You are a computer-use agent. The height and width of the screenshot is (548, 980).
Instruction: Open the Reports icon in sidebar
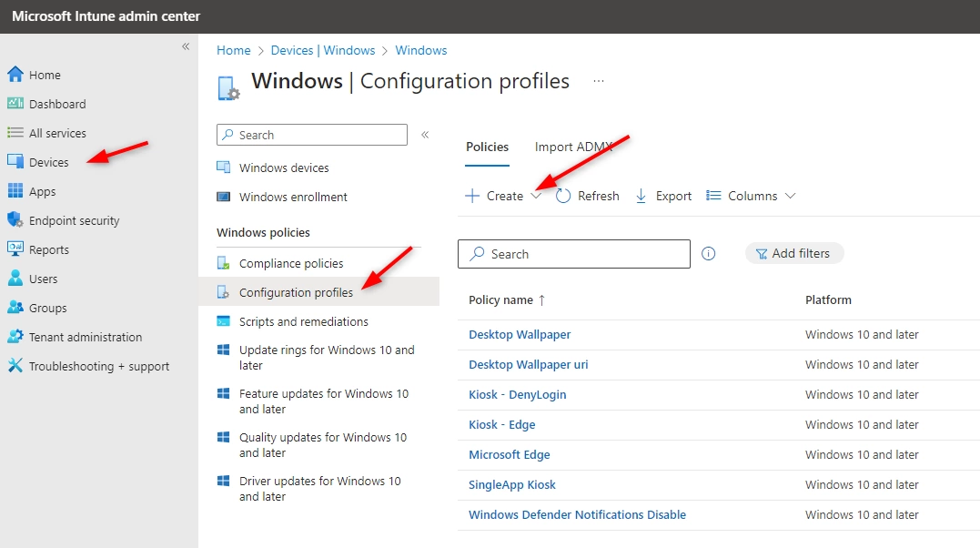15,249
